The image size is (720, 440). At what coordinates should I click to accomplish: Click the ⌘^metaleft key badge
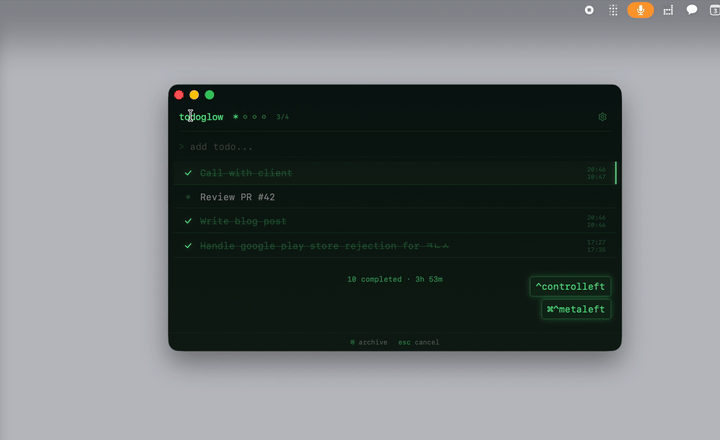[576, 310]
